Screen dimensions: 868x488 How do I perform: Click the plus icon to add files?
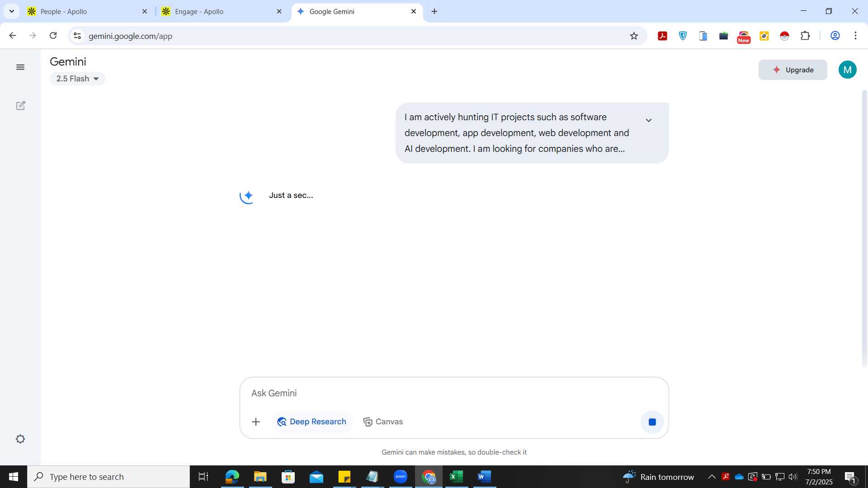(x=256, y=422)
